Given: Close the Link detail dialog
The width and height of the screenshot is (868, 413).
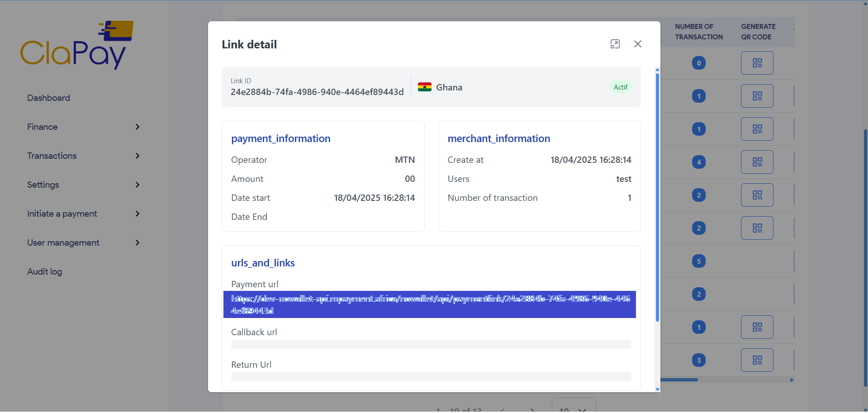Looking at the screenshot, I should tap(637, 44).
